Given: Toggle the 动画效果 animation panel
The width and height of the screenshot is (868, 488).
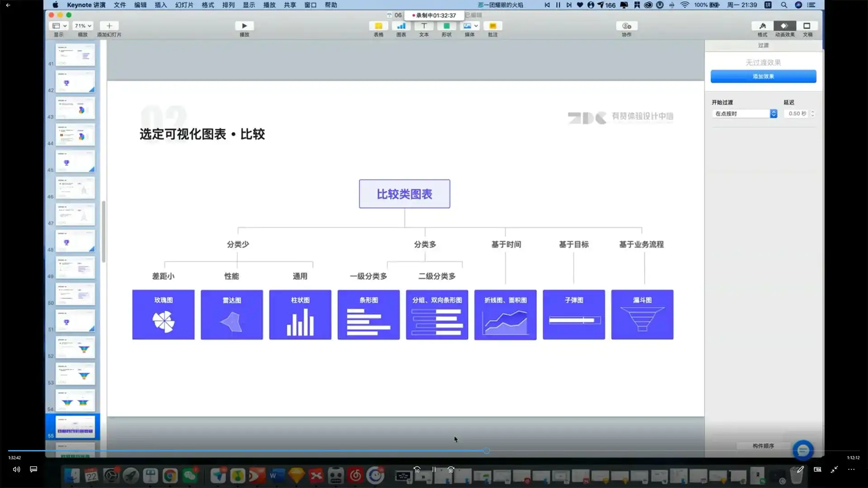Looking at the screenshot, I should pyautogui.click(x=784, y=26).
